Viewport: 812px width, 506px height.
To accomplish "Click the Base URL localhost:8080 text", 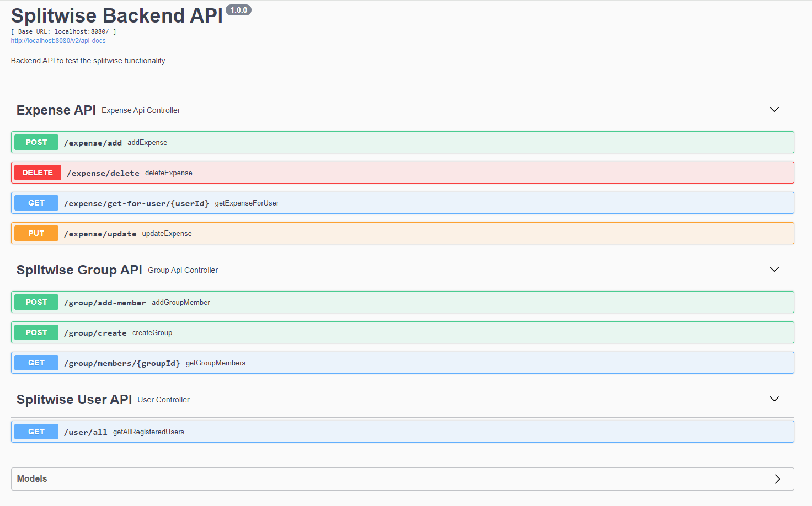I will tap(63, 32).
